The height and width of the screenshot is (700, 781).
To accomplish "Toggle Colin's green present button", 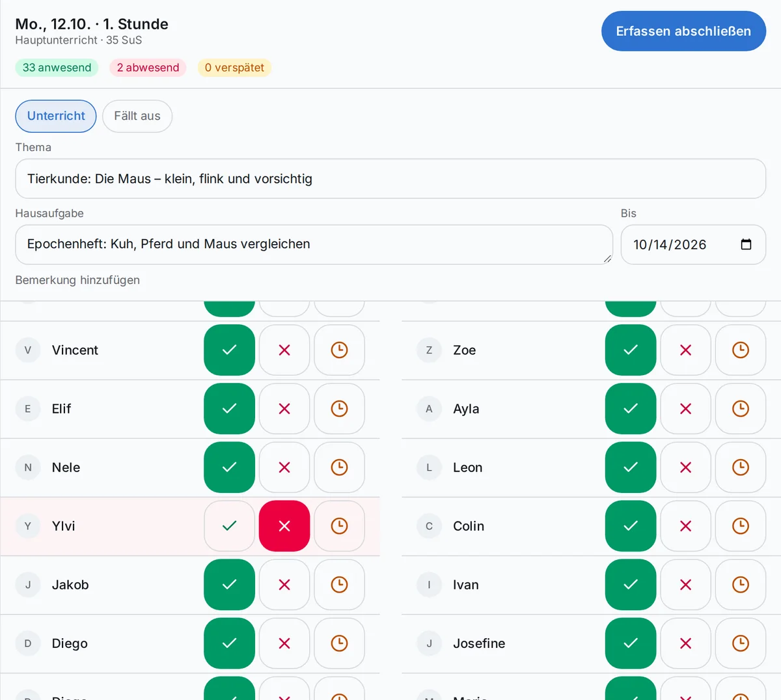I will click(631, 526).
